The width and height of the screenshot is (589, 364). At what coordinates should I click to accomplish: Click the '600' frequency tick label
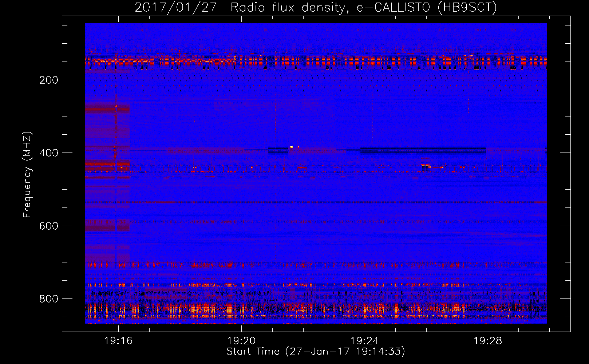pos(49,226)
